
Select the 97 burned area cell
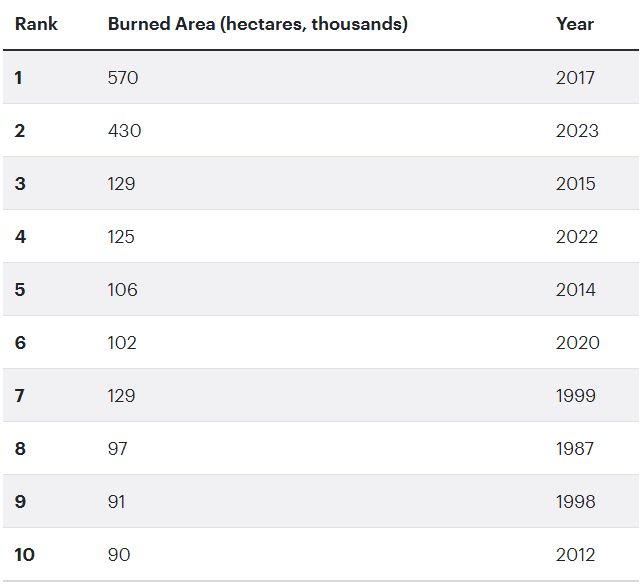tap(118, 449)
